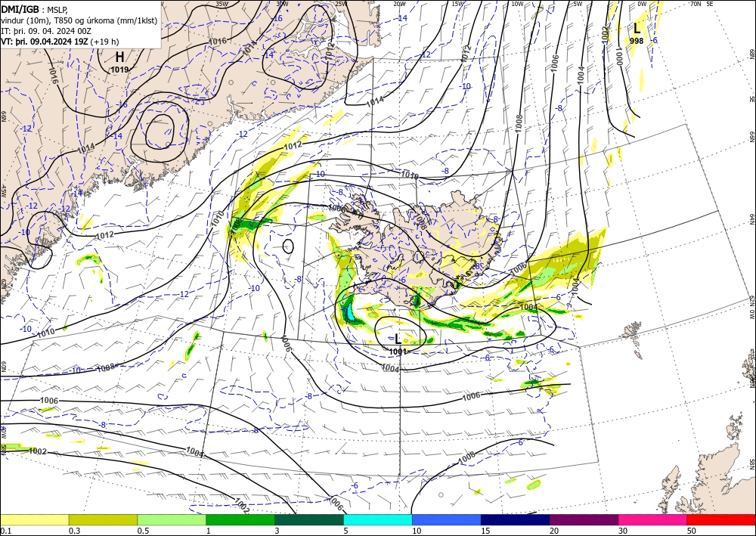The image size is (756, 536).
Task: Click the '45W' longitude label on left edge
Action: click(3, 191)
